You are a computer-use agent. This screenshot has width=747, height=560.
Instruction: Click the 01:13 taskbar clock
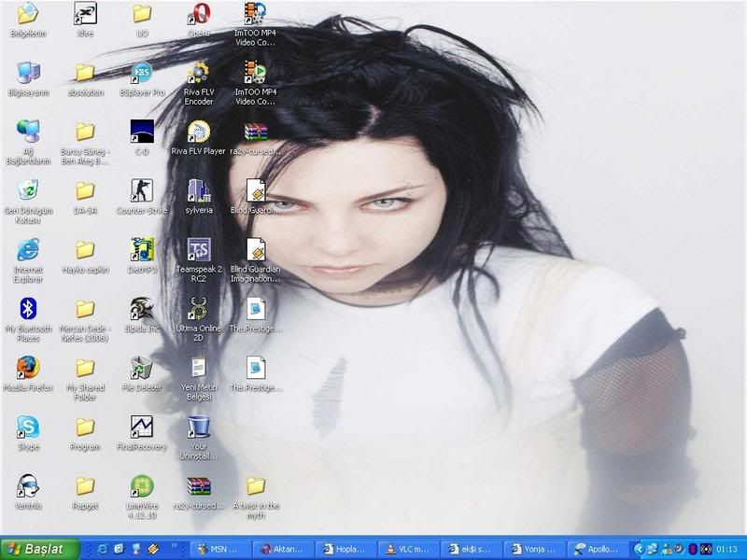pos(727,550)
